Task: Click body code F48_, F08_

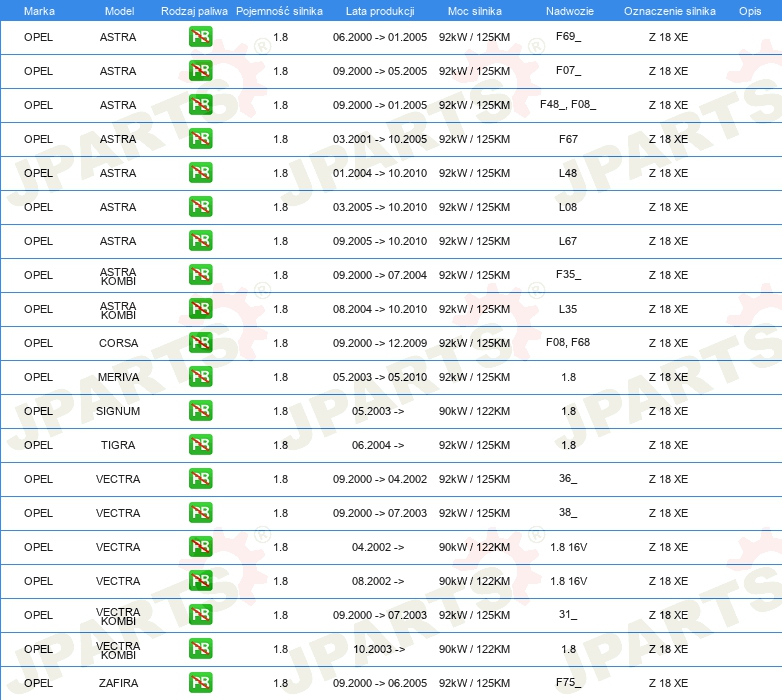Action: (568, 104)
